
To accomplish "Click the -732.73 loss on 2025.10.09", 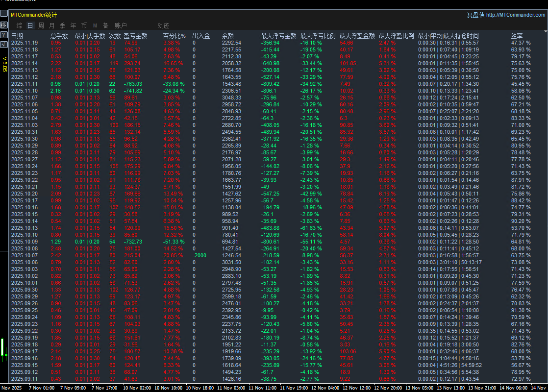I will click(133, 242).
